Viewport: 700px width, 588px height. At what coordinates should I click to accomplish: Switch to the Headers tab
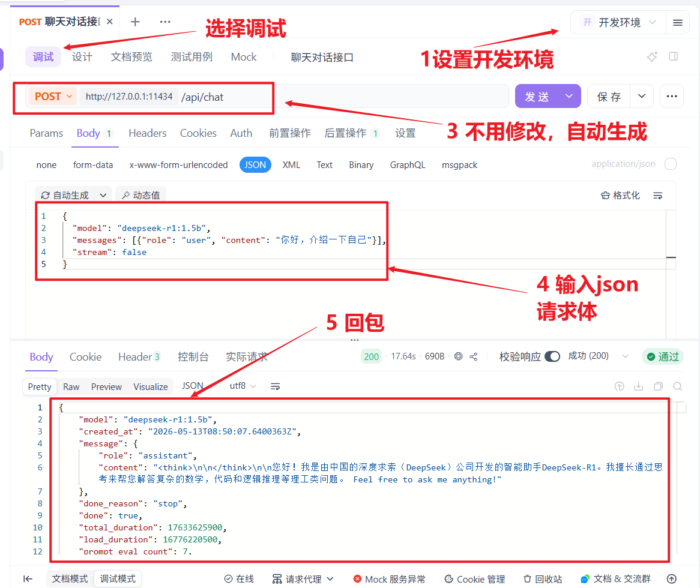point(147,133)
